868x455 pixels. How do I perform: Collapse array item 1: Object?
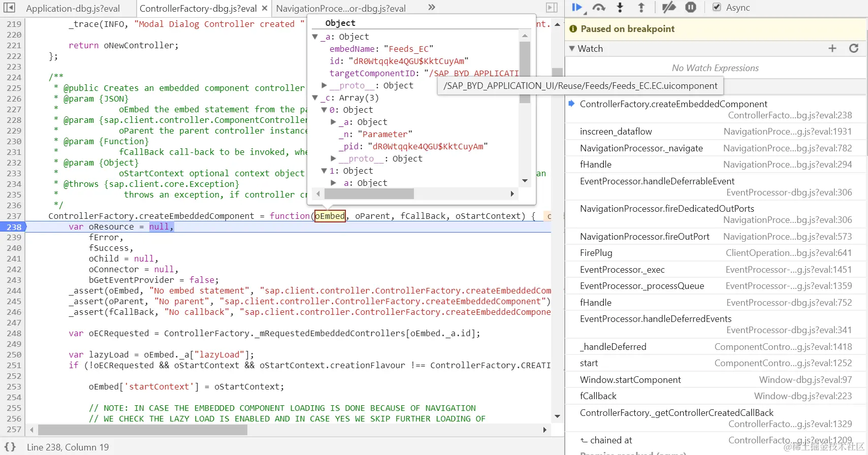click(324, 171)
